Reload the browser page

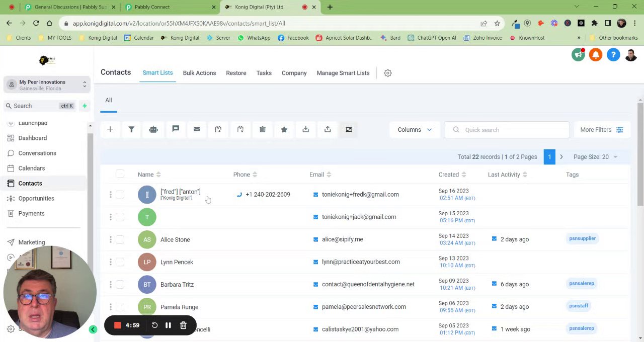[x=36, y=23]
